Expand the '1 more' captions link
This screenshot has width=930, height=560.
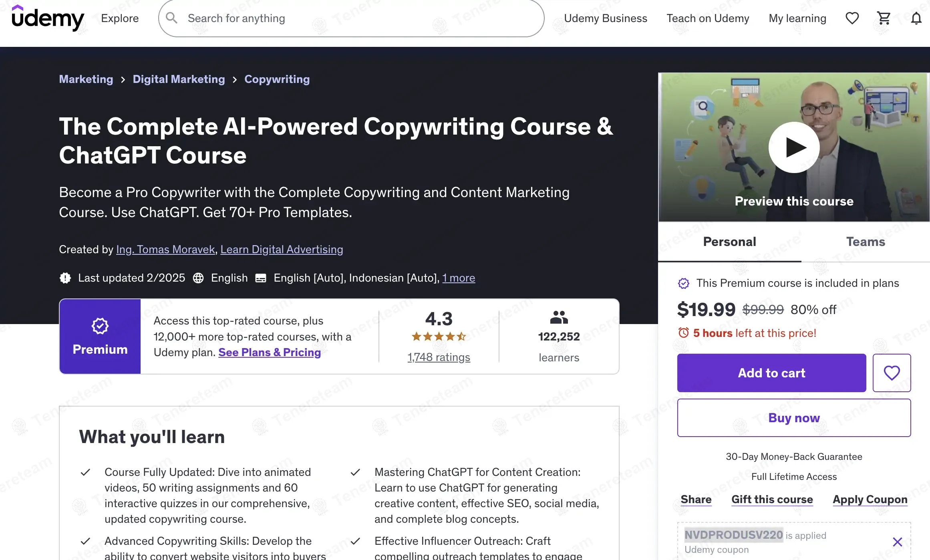click(458, 278)
